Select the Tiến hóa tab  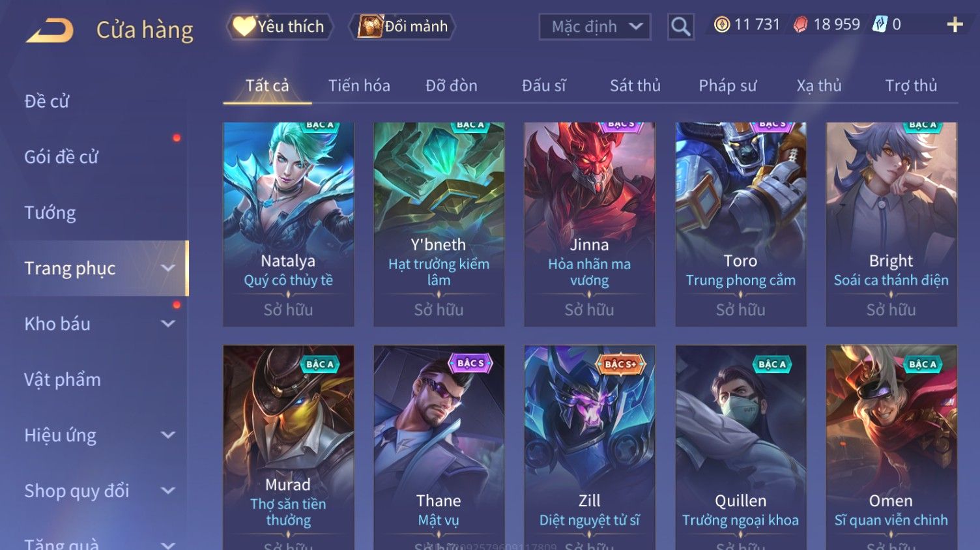[359, 85]
